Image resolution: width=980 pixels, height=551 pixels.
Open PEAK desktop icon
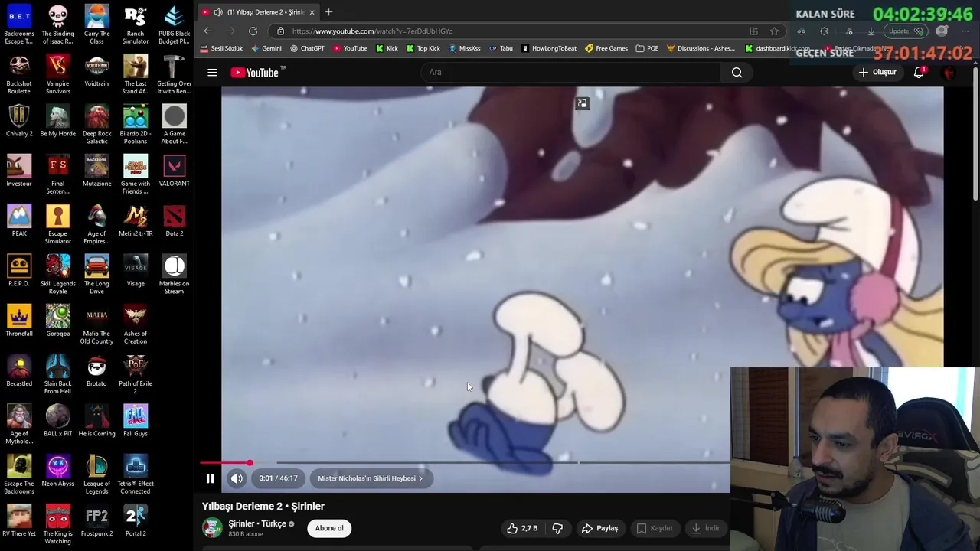click(x=19, y=220)
